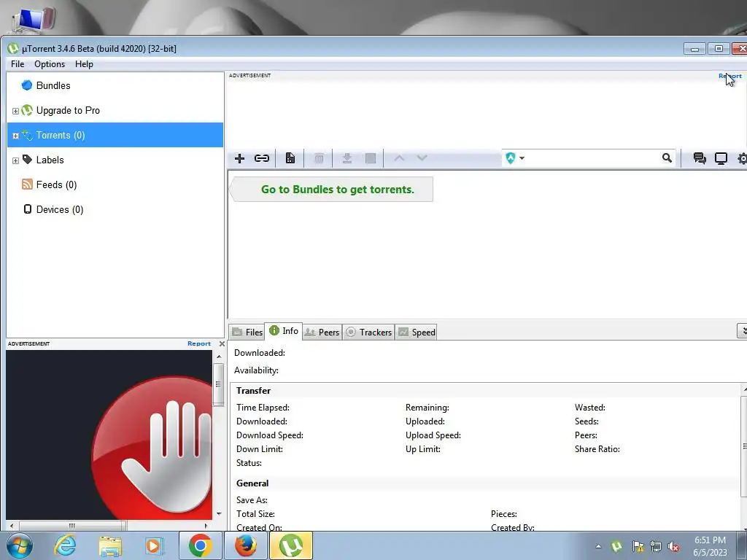This screenshot has width=747, height=560.
Task: Click ad panel scroll up arrow
Action: click(x=219, y=356)
